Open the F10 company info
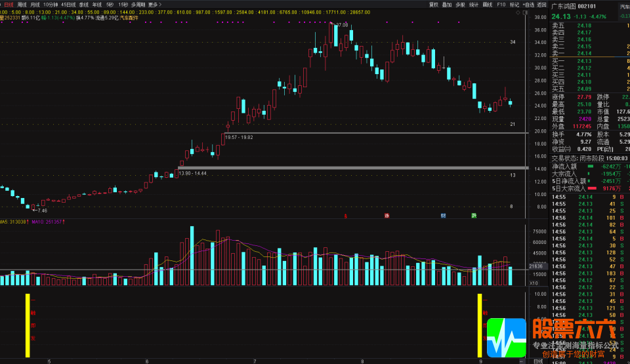This screenshot has width=630, height=364. tap(501, 4)
